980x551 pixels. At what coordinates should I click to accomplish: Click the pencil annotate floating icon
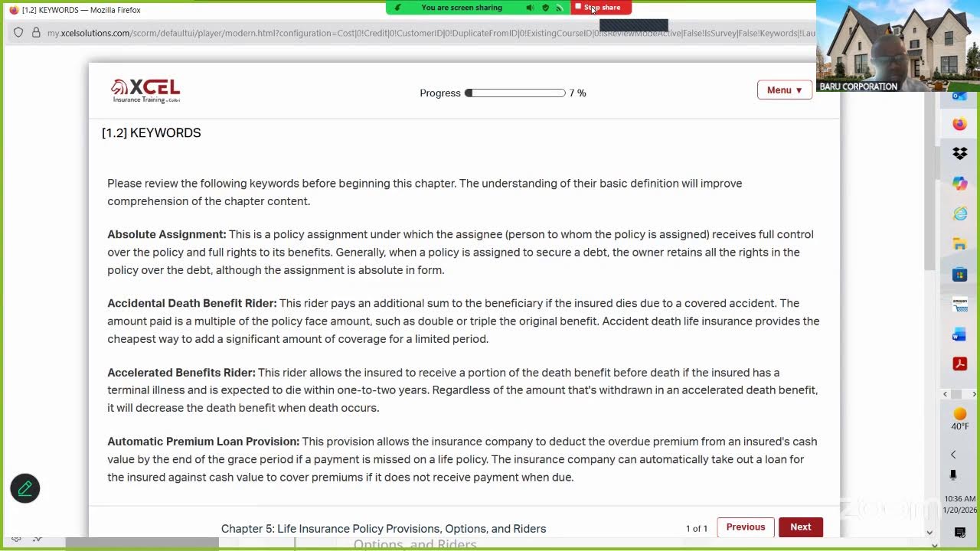point(24,488)
